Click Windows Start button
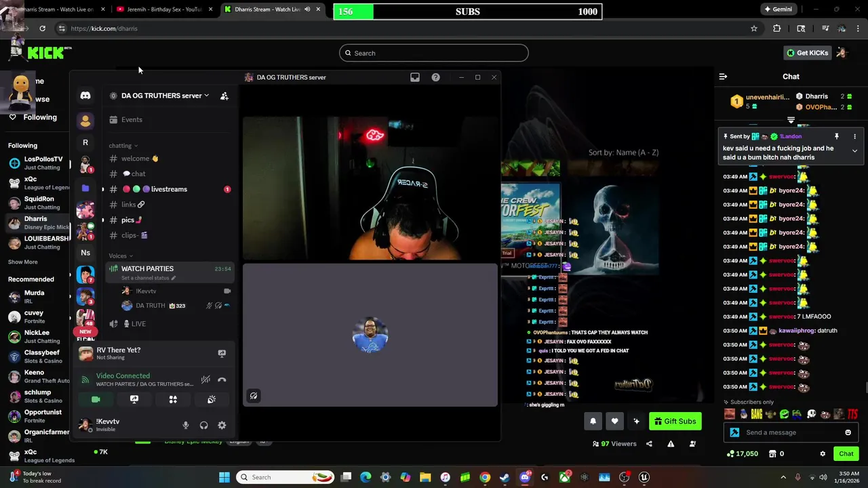 (224, 477)
